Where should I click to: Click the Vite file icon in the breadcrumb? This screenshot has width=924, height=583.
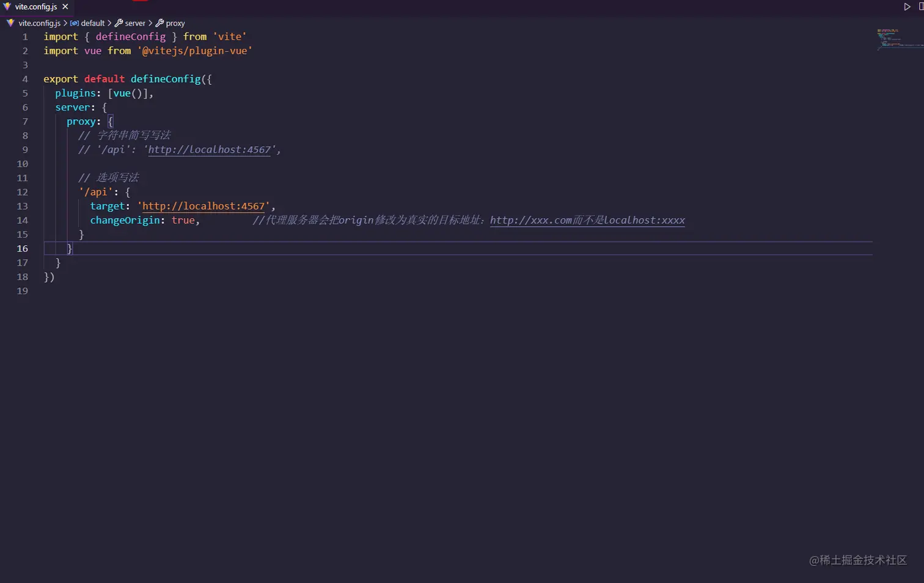(10, 23)
